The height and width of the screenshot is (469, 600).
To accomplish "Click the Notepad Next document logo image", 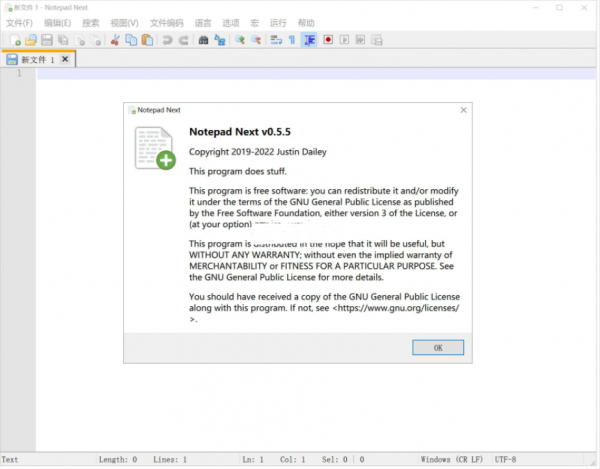I will click(x=155, y=148).
